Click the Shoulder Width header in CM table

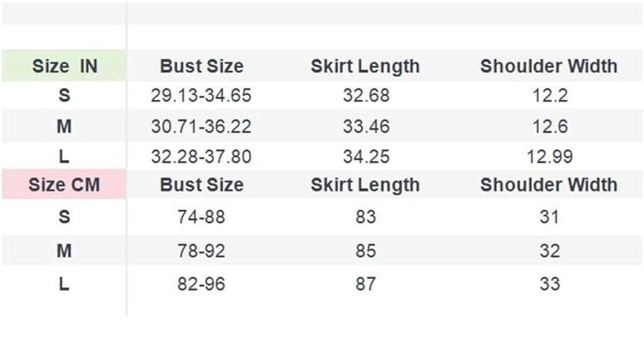pyautogui.click(x=549, y=185)
